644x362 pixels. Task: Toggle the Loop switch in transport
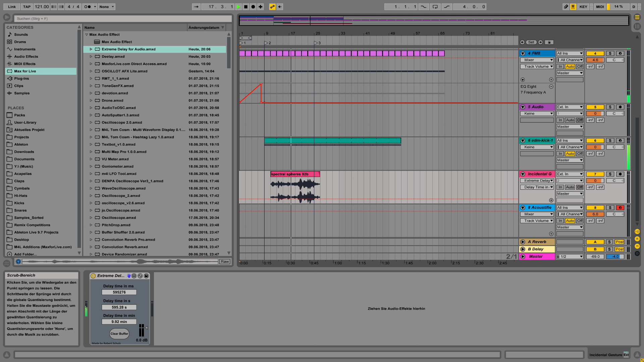(x=435, y=7)
